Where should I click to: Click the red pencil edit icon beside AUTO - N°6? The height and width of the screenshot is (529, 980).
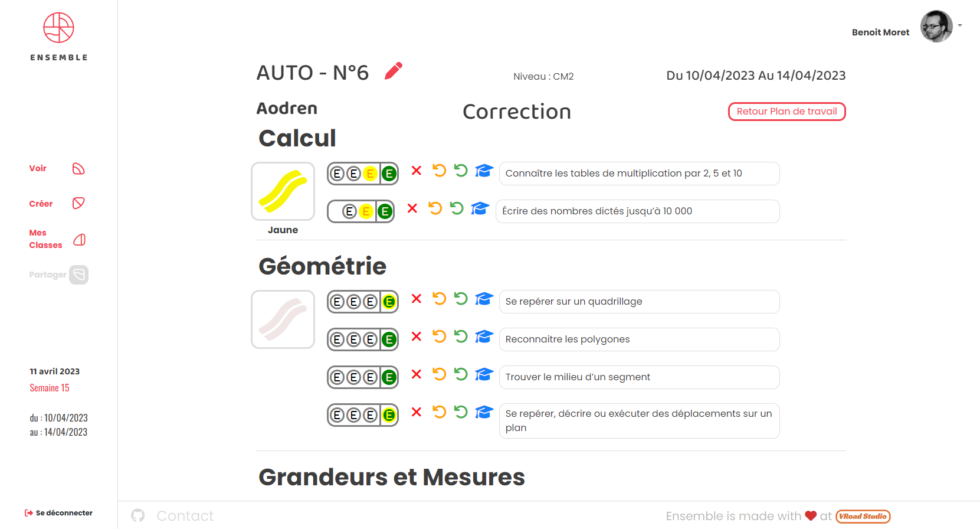click(394, 71)
